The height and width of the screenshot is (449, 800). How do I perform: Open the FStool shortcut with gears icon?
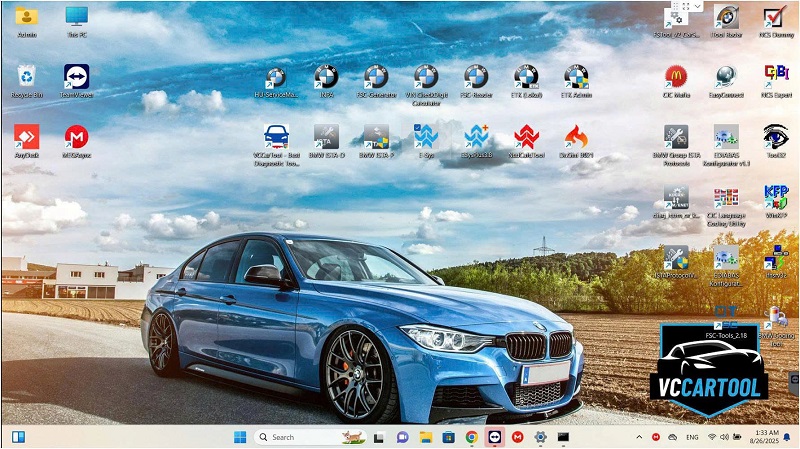[x=676, y=24]
